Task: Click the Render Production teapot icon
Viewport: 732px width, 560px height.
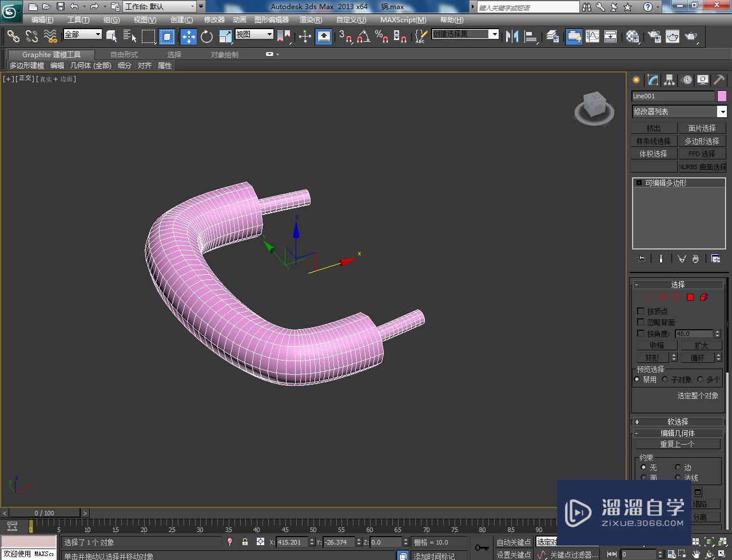Action: pos(691,37)
